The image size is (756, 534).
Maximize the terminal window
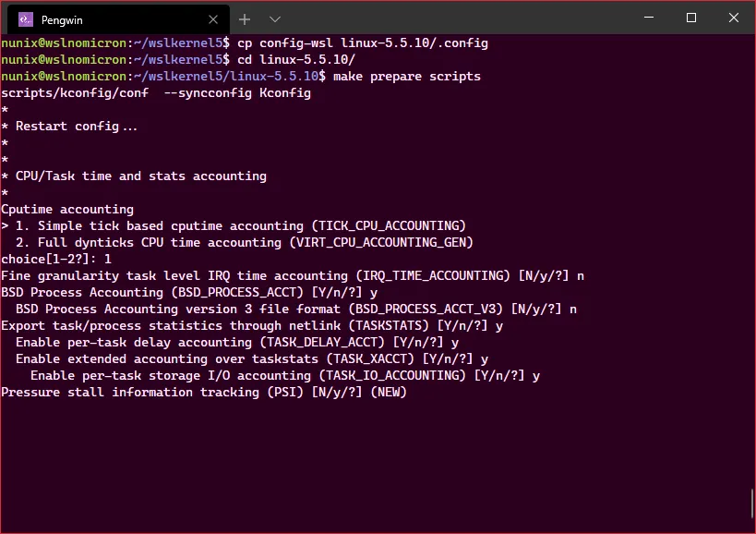click(x=690, y=18)
